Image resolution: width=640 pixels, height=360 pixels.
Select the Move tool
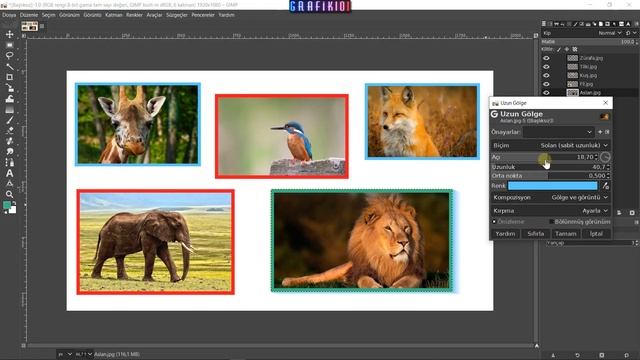pyautogui.click(x=9, y=34)
